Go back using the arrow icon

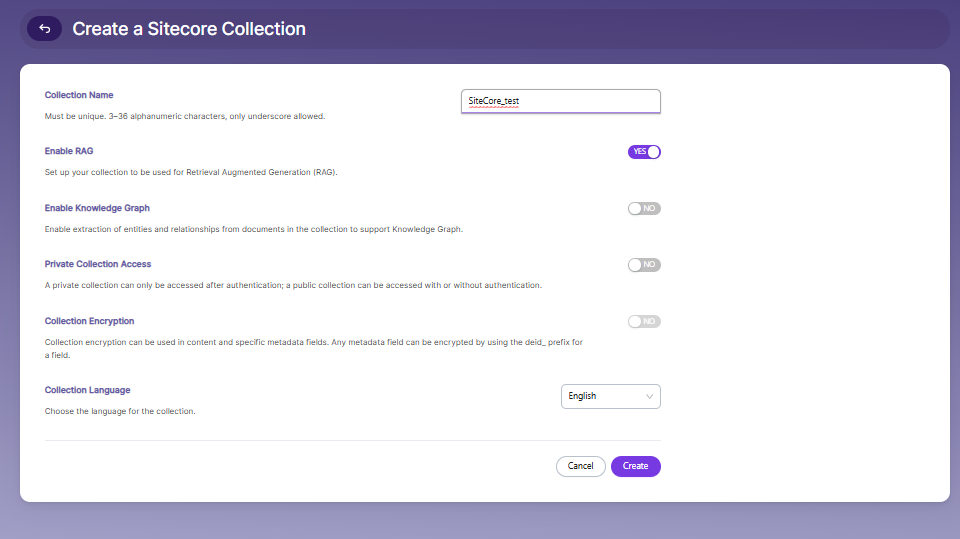44,29
